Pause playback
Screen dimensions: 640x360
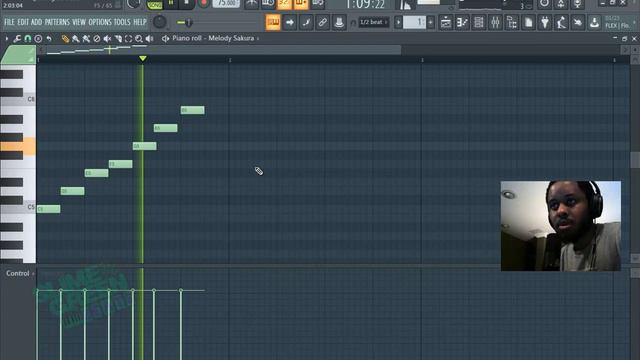[x=171, y=4]
